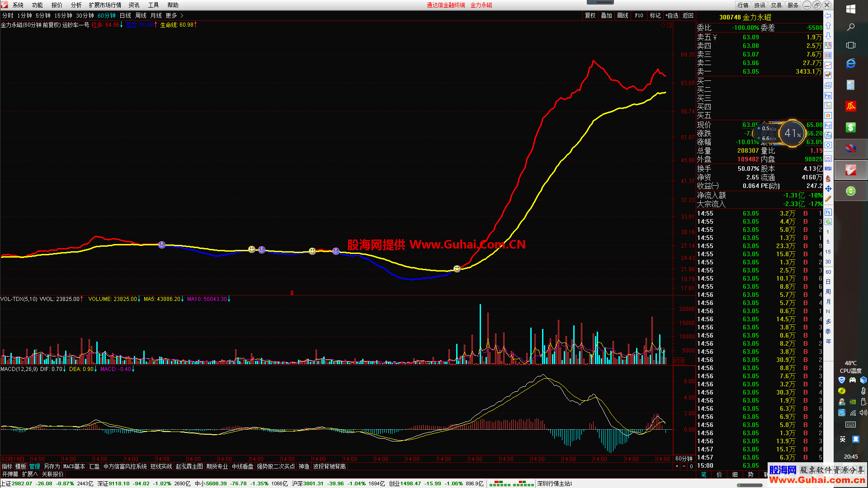Expand the 扩展∧ panel
The width and height of the screenshot is (868, 488).
(30, 474)
